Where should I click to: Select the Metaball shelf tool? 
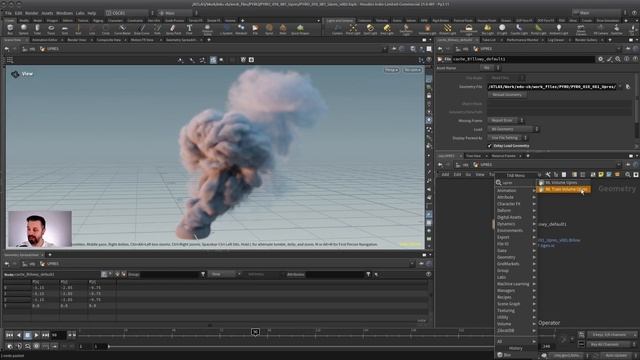pos(241,29)
